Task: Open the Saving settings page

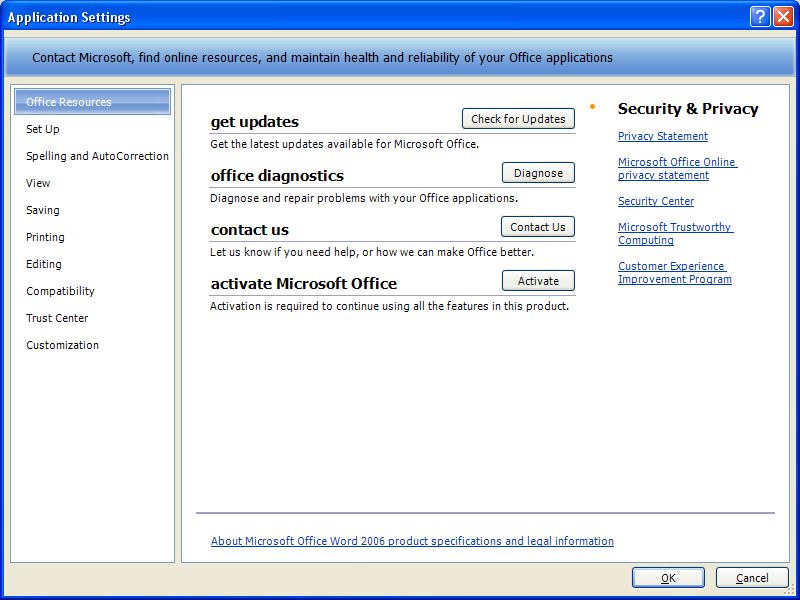Action: [43, 210]
